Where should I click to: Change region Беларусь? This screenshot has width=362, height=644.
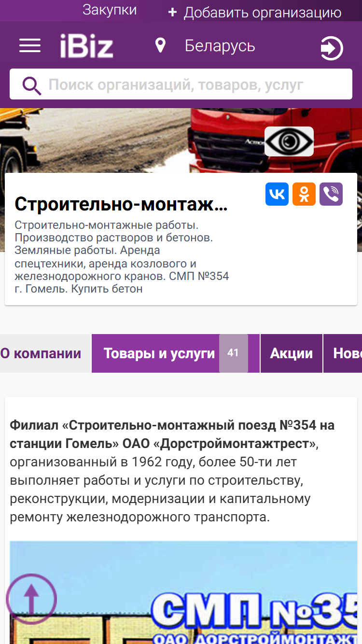tap(220, 46)
